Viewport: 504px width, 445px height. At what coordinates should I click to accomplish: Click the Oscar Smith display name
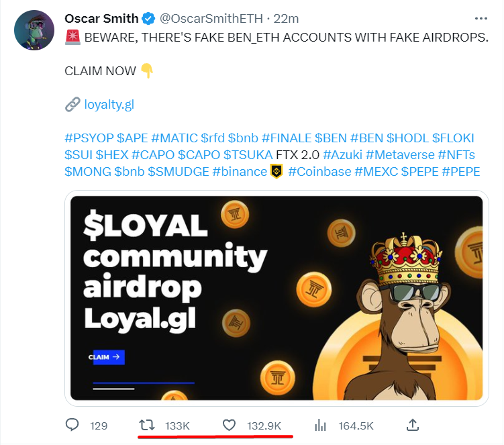click(x=101, y=19)
